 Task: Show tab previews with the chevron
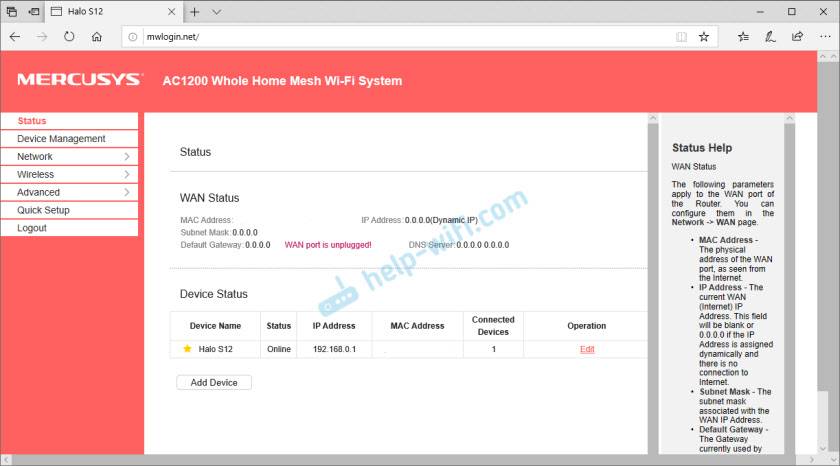pos(216,12)
